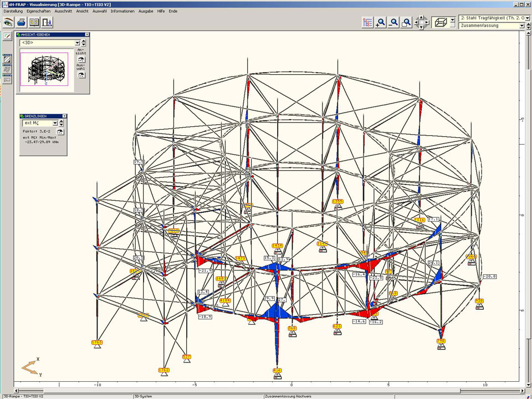The height and width of the screenshot is (399, 532).
Task: Click the eye visualization icon
Action: click(8, 22)
